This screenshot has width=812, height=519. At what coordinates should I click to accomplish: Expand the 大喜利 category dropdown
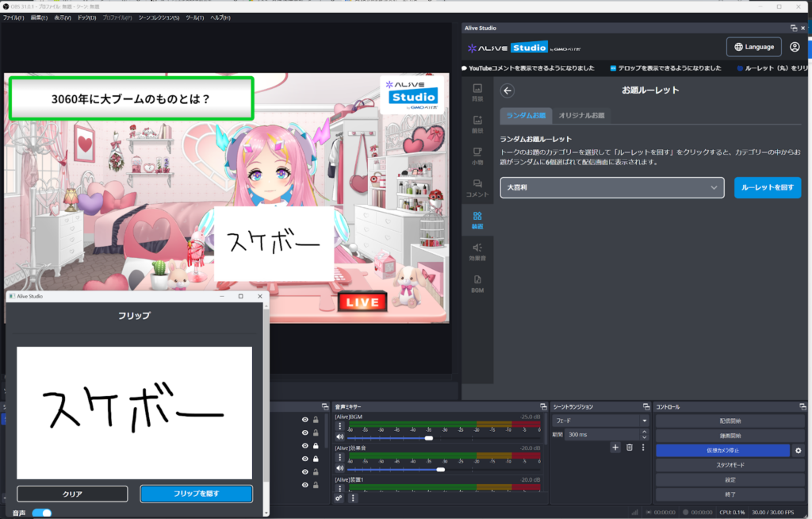[611, 188]
